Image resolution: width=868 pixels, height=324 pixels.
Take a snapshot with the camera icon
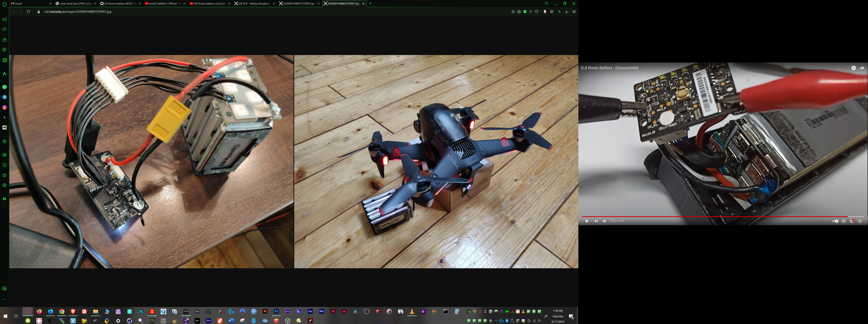click(519, 11)
